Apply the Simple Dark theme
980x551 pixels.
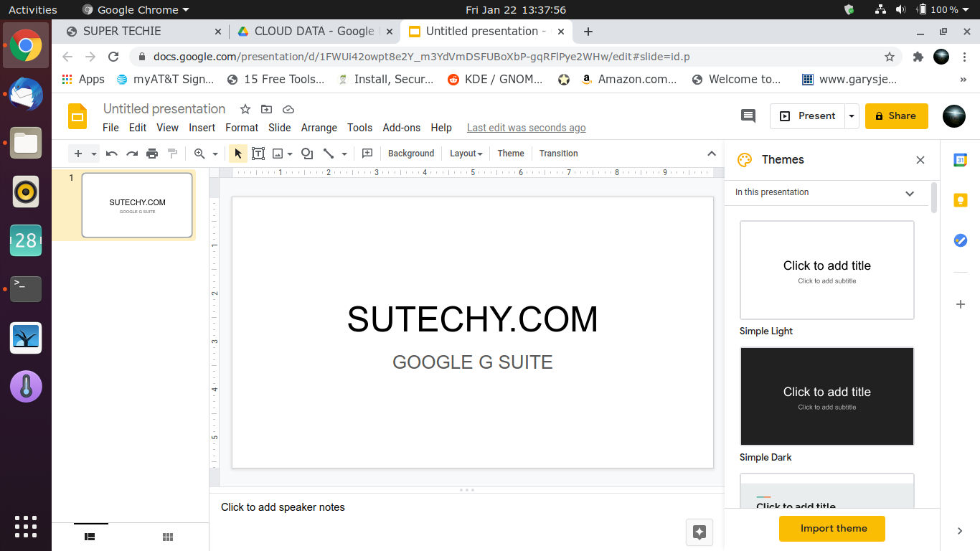[x=827, y=396]
